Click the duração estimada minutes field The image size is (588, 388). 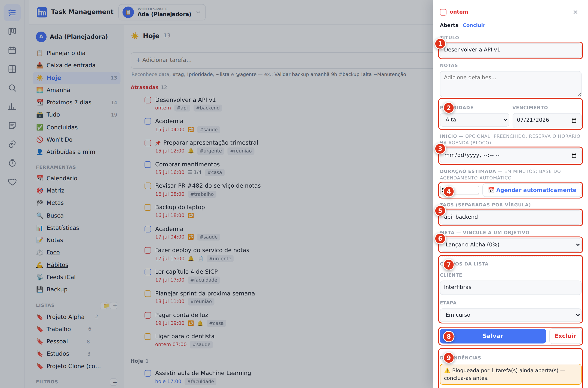[x=460, y=190]
